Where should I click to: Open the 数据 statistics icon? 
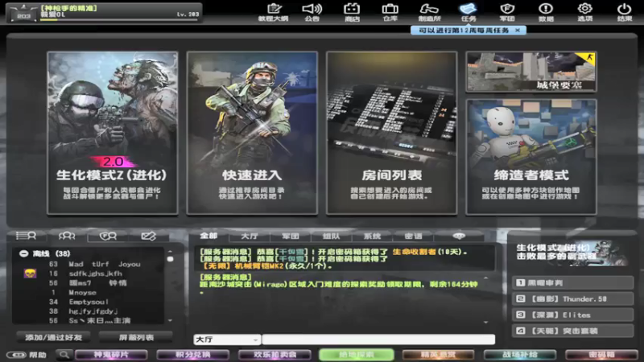pos(546,12)
